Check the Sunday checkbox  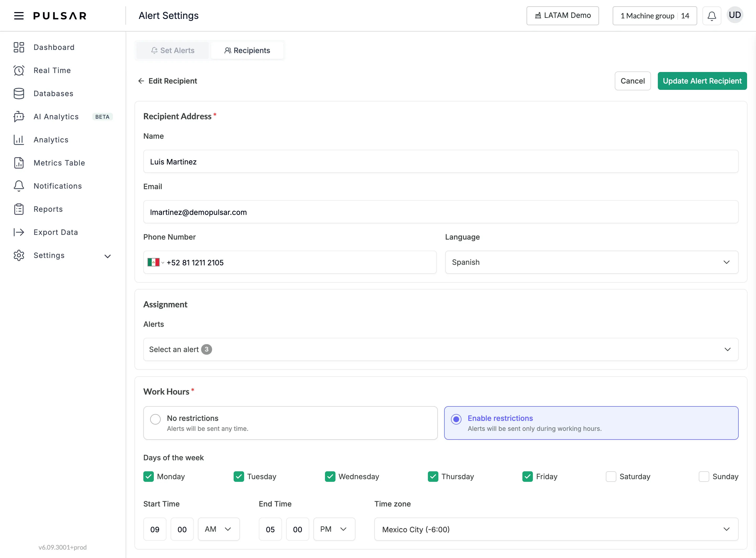click(x=704, y=477)
